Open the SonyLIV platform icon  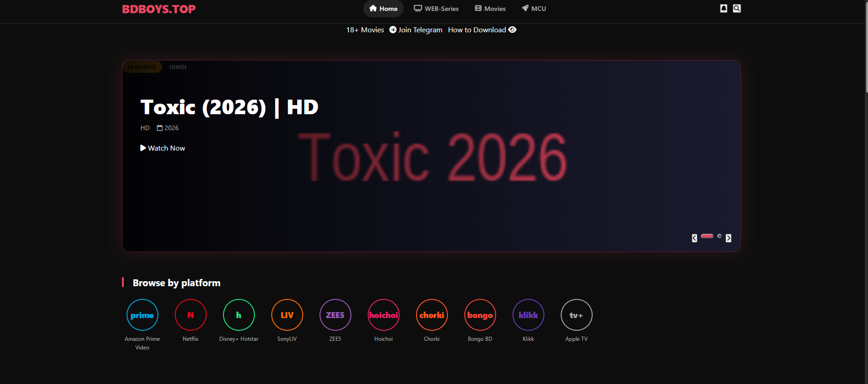pyautogui.click(x=287, y=315)
